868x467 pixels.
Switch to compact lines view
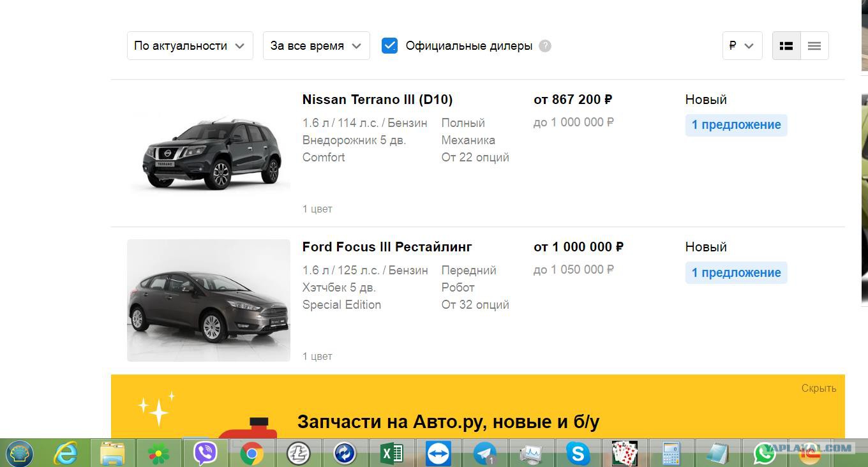(x=814, y=46)
